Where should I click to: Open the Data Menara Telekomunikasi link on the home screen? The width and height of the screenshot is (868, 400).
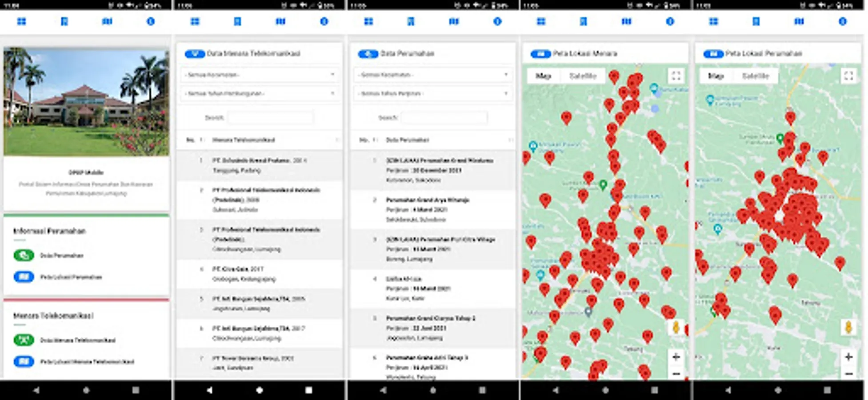coord(78,340)
